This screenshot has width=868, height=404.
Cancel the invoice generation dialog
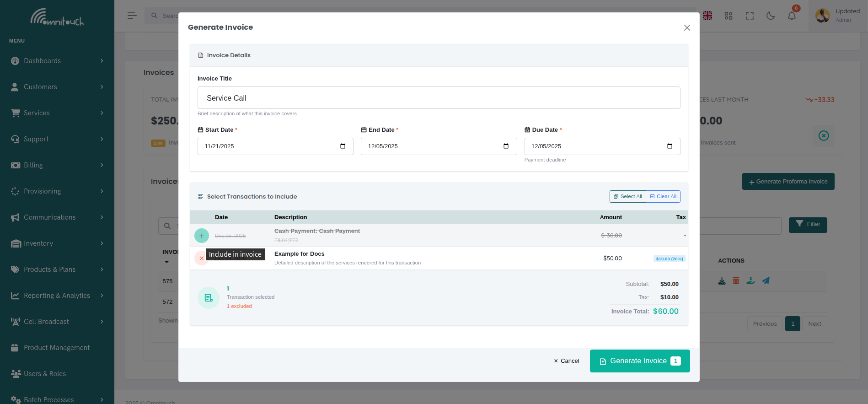pyautogui.click(x=566, y=361)
